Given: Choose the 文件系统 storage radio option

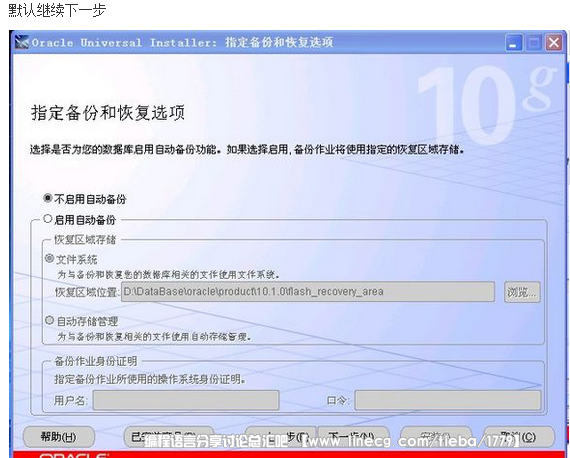Looking at the screenshot, I should (x=49, y=258).
